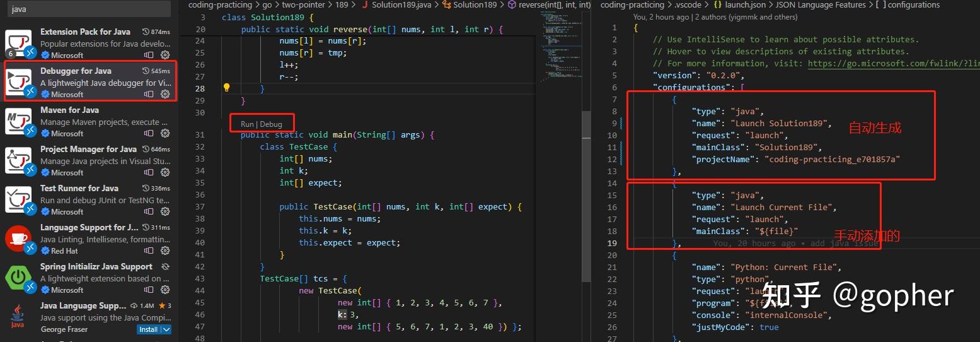Click the yellow lightbulb code action icon

point(227,88)
